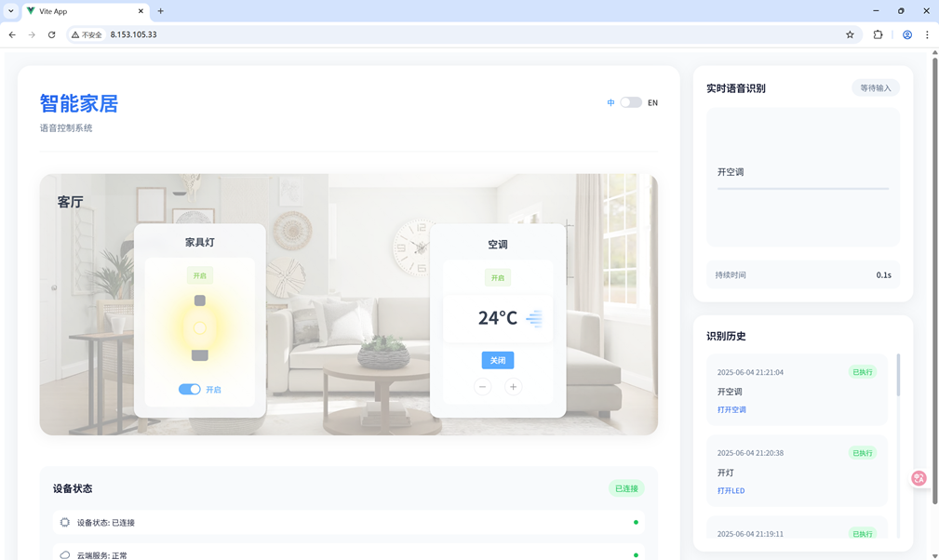This screenshot has height=560, width=939.
Task: Click the 语音控制系统 subtitle
Action: tap(66, 128)
